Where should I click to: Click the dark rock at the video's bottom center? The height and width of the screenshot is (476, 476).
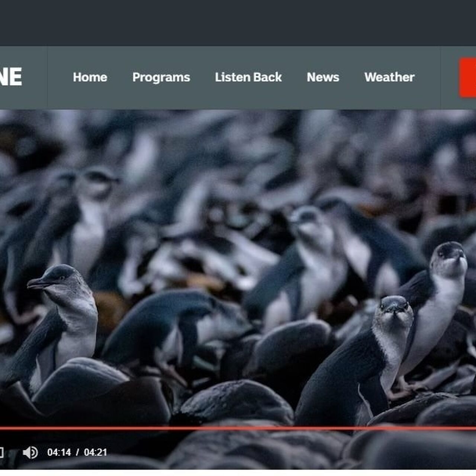pos(238,402)
